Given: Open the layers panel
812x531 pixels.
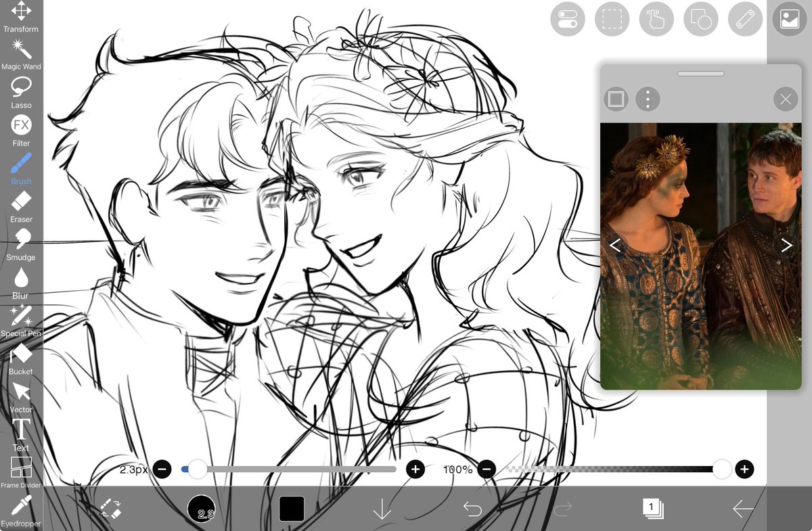Looking at the screenshot, I should point(653,509).
